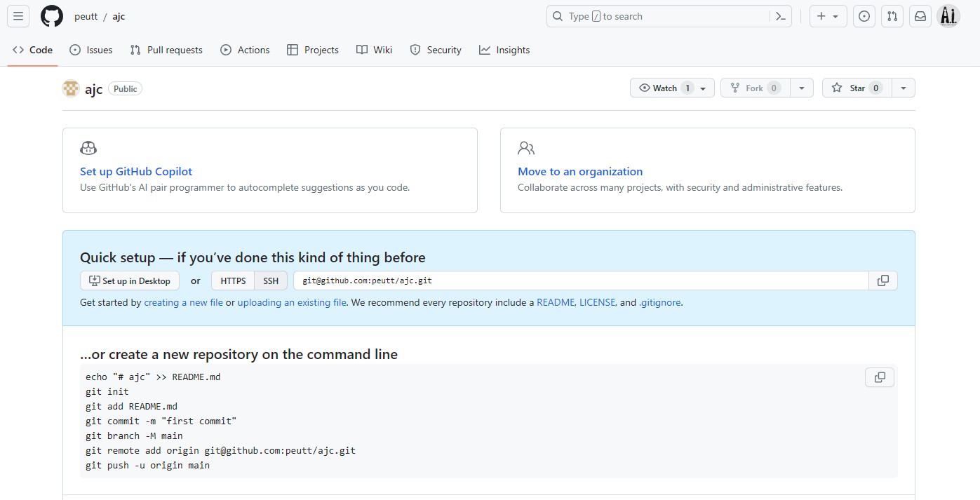The image size is (980, 500).
Task: Expand the fork options dropdown arrow
Action: (802, 88)
